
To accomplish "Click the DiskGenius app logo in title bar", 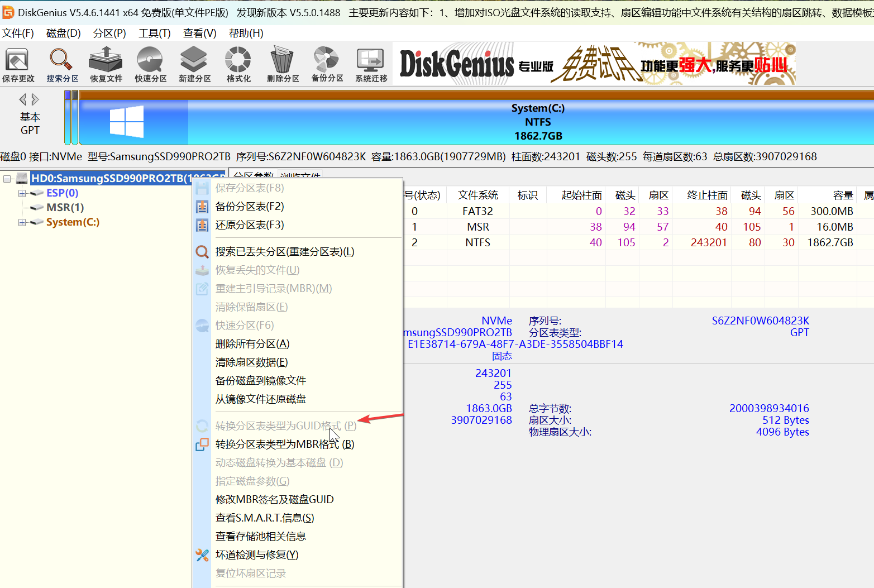I will 8,12.
